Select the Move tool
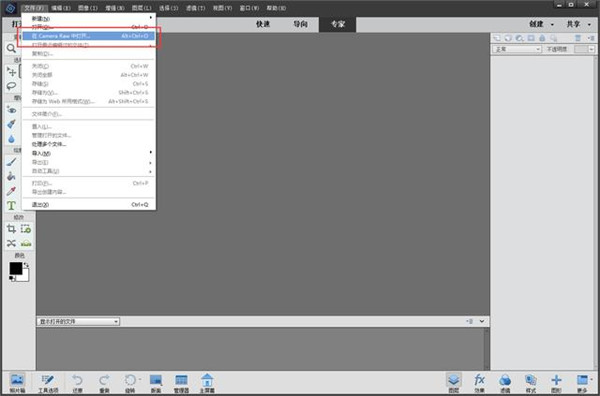The height and width of the screenshot is (396, 600). (11, 72)
